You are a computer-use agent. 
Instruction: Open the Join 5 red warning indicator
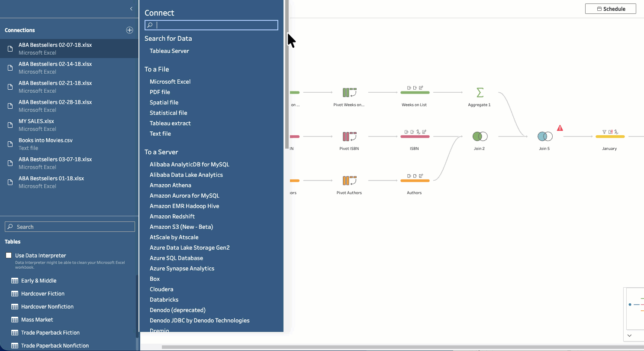tap(560, 128)
